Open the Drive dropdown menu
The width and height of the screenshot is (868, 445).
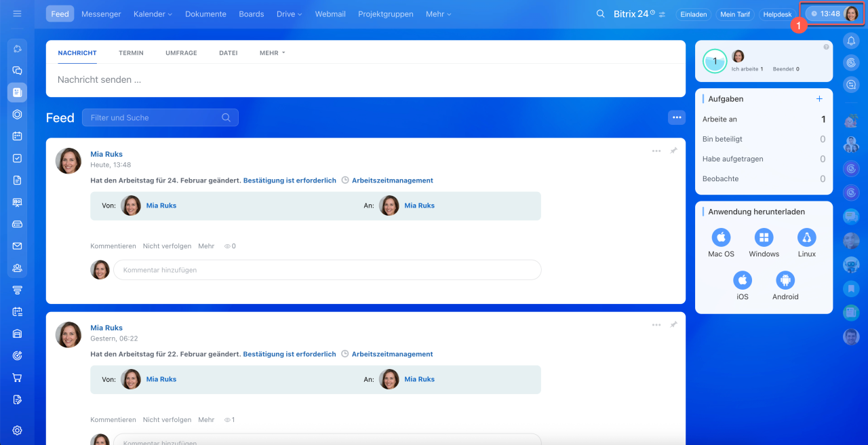point(290,14)
